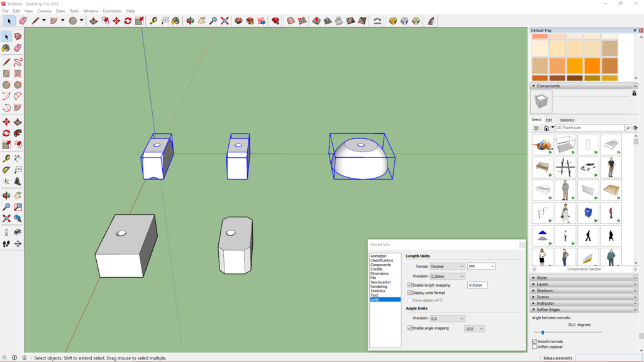Viewport: 644px width, 362px height.
Task: Enable the Soften coplanar checkbox
Action: [535, 347]
